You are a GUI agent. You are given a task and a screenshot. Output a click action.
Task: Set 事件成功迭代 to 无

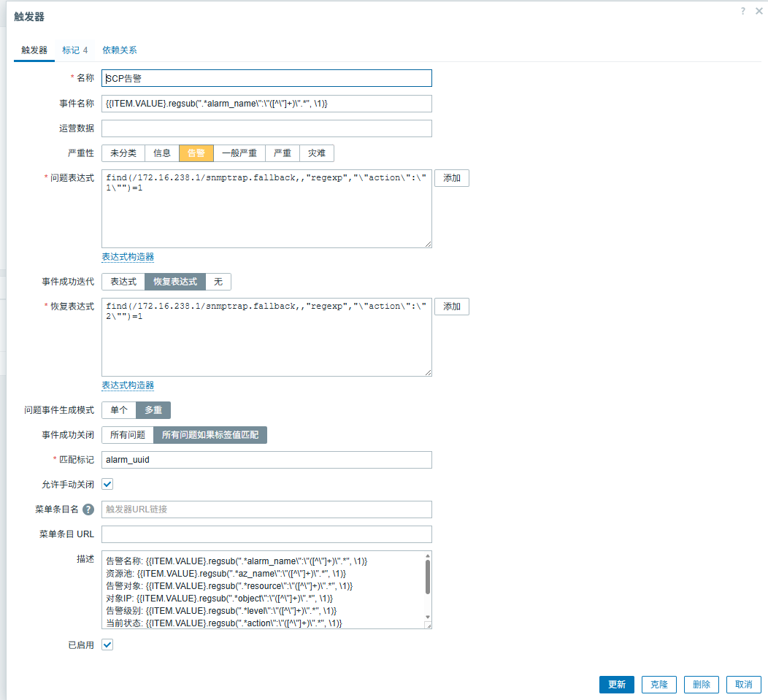218,282
